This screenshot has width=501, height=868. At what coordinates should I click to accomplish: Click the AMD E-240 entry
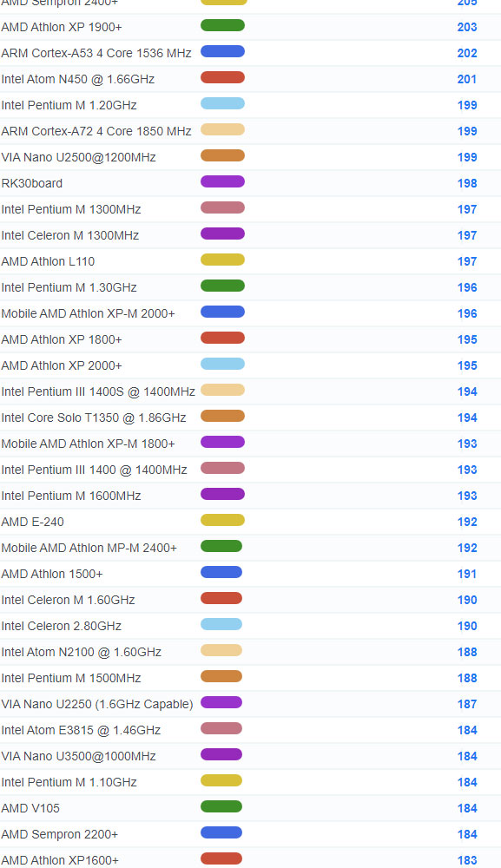point(32,522)
